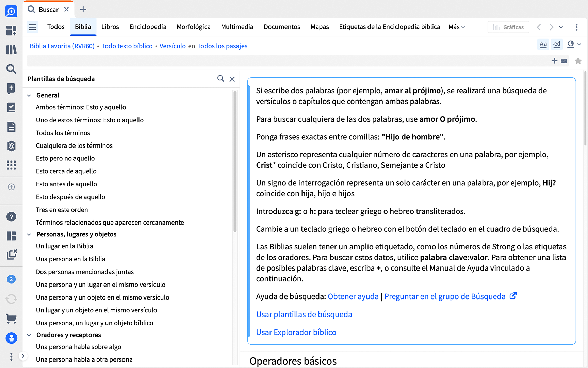Open Etiquetas de la Enciclopedia bíblica tab
The height and width of the screenshot is (368, 588).
(x=390, y=27)
